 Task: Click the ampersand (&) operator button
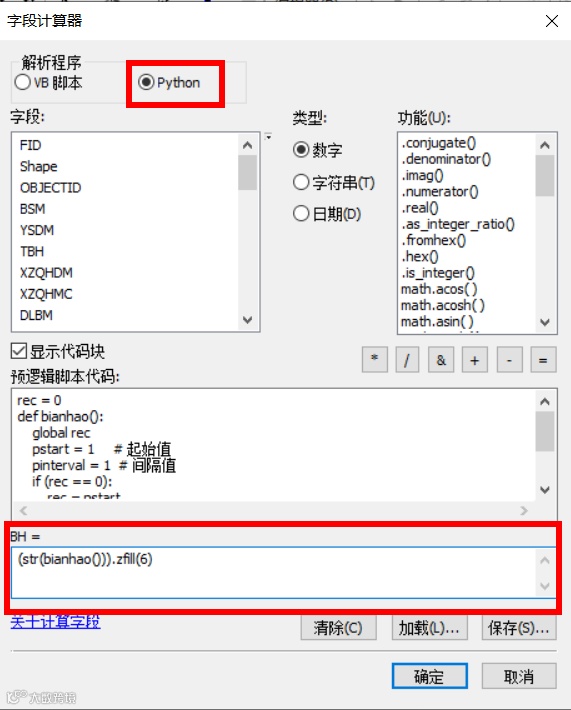[x=441, y=360]
